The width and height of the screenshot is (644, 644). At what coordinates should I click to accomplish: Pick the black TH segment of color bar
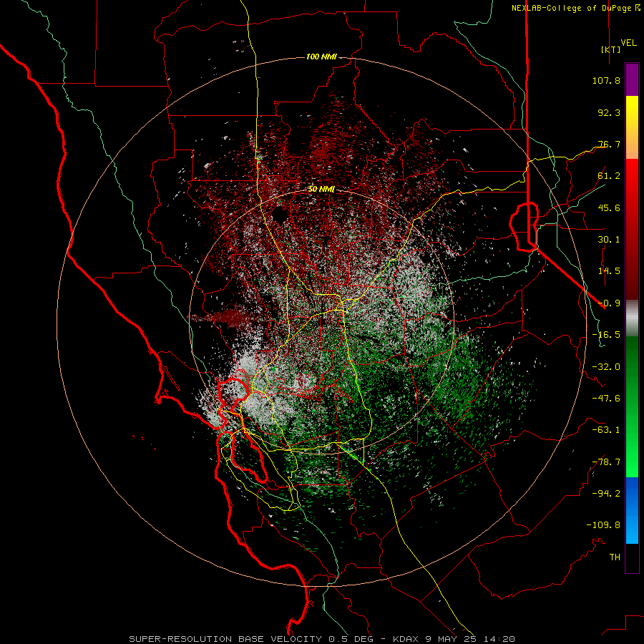(x=632, y=557)
